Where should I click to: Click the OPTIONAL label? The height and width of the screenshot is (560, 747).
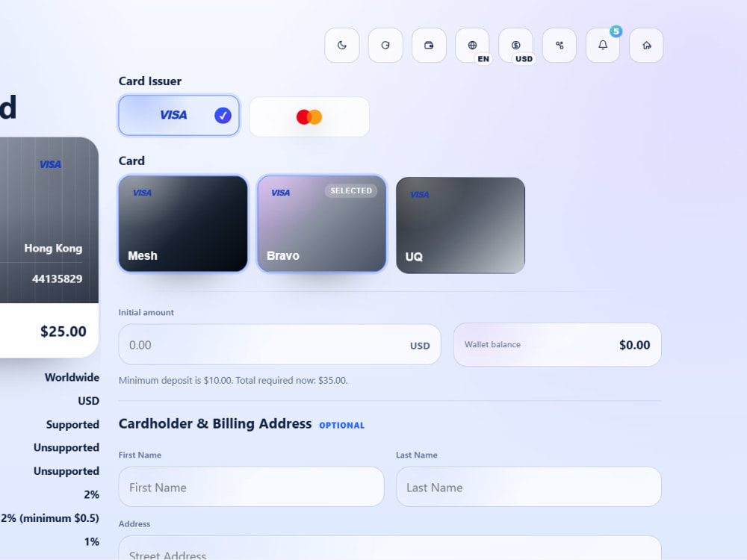click(341, 426)
